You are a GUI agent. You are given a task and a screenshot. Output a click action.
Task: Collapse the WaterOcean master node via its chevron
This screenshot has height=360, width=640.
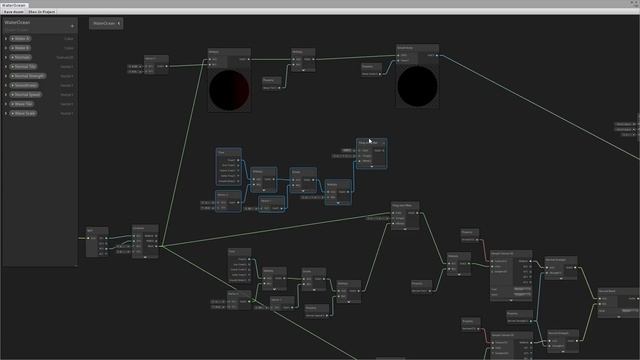click(x=119, y=23)
